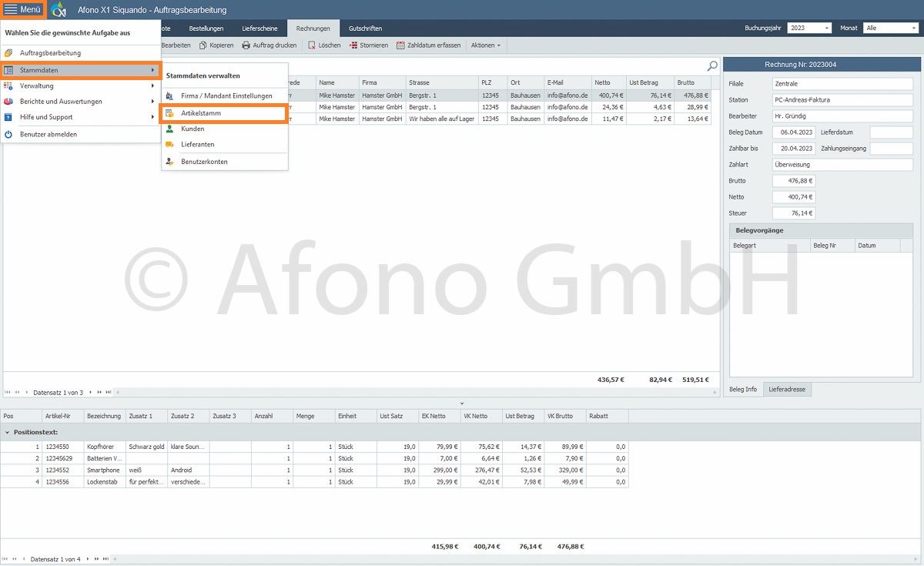Choose Auftragsbearbeitung in the menu
924x566 pixels.
pyautogui.click(x=80, y=53)
